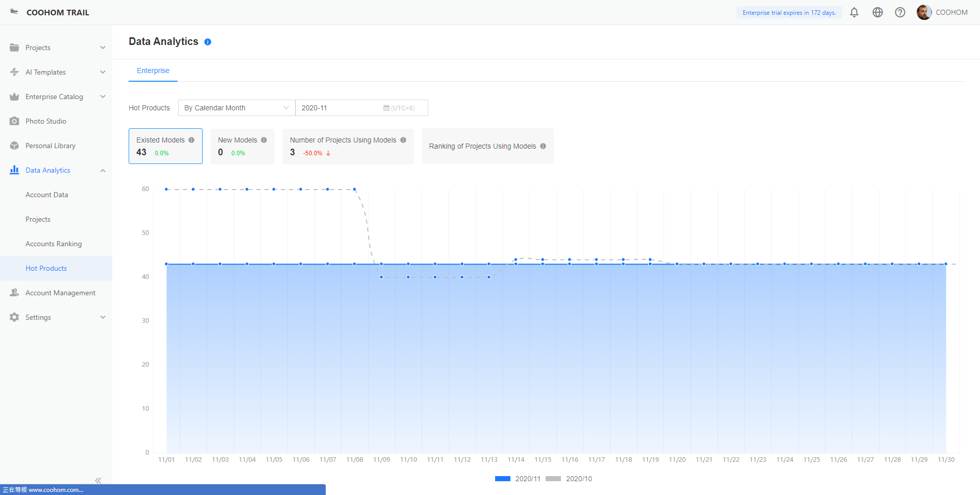This screenshot has height=495, width=980.
Task: Toggle the 2020/10 legend series
Action: [x=569, y=479]
